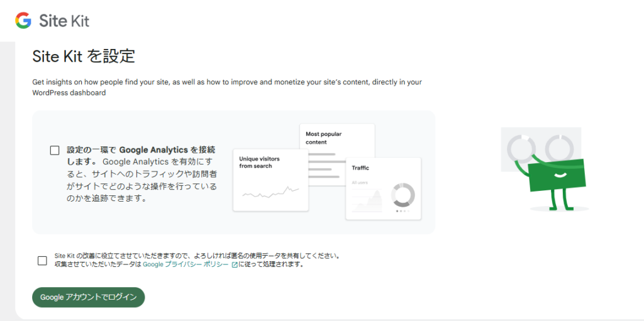Click the Google G logo
The width and height of the screenshot is (644, 321).
pyautogui.click(x=23, y=21)
